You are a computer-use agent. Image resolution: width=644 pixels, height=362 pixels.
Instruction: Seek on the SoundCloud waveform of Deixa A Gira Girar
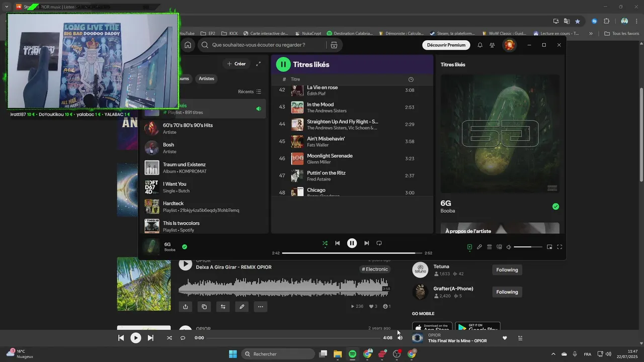point(284,288)
